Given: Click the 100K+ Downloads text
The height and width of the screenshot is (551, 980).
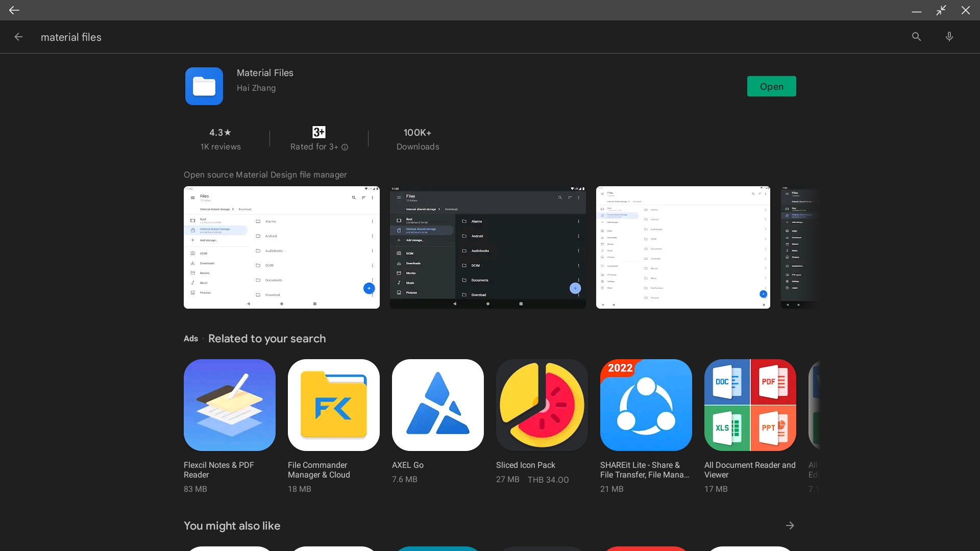Looking at the screenshot, I should pos(418,139).
